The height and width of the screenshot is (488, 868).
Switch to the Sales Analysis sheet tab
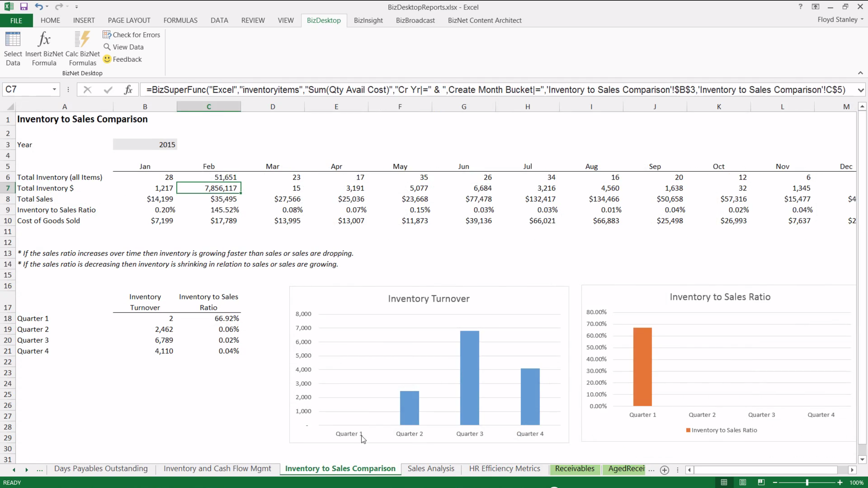coord(431,468)
